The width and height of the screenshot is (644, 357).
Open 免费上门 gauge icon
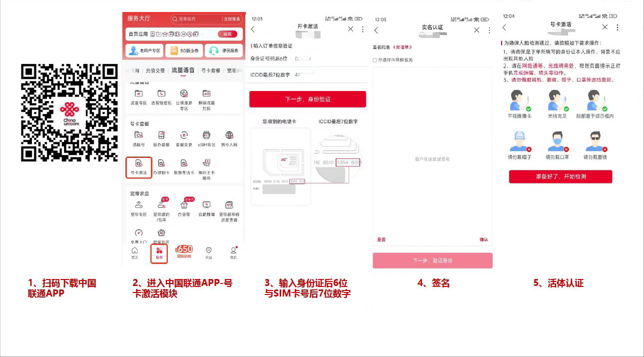point(138,232)
